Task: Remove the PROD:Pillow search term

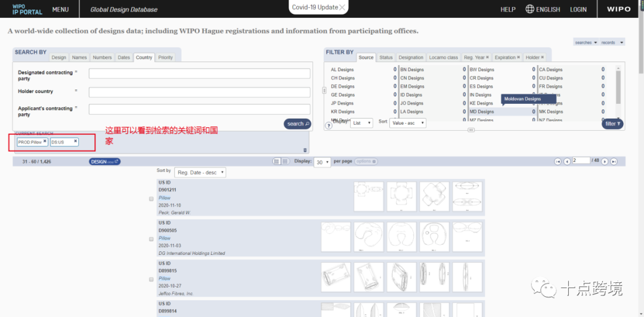Action: (45, 141)
